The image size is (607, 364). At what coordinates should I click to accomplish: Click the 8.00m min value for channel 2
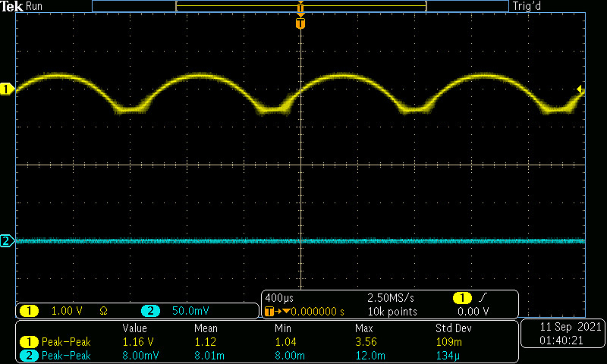(290, 356)
